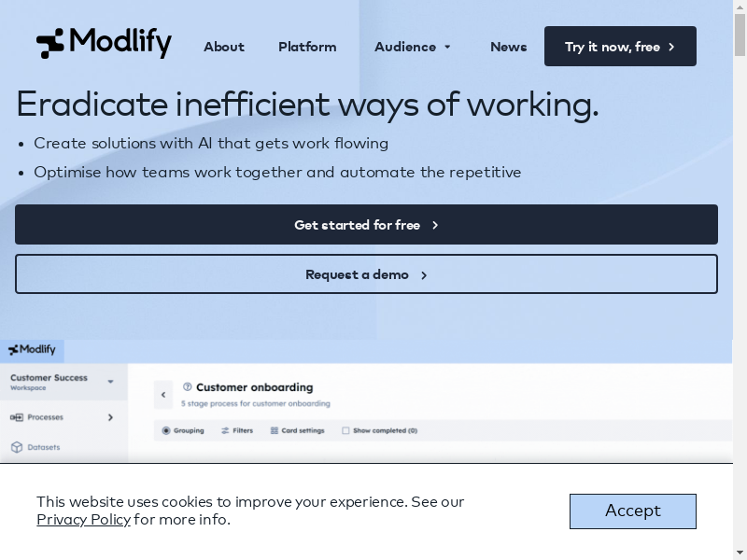Open the Platform menu item

coord(307,47)
